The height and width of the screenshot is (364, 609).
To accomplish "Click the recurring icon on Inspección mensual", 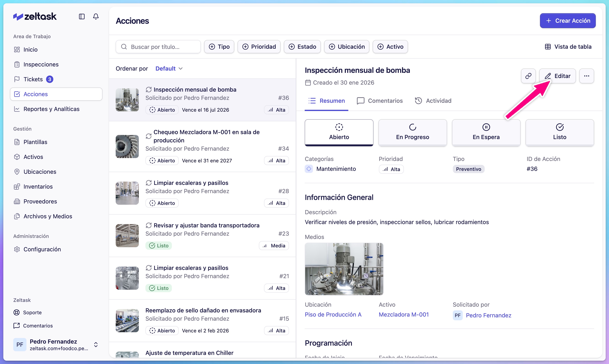I will [x=149, y=90].
